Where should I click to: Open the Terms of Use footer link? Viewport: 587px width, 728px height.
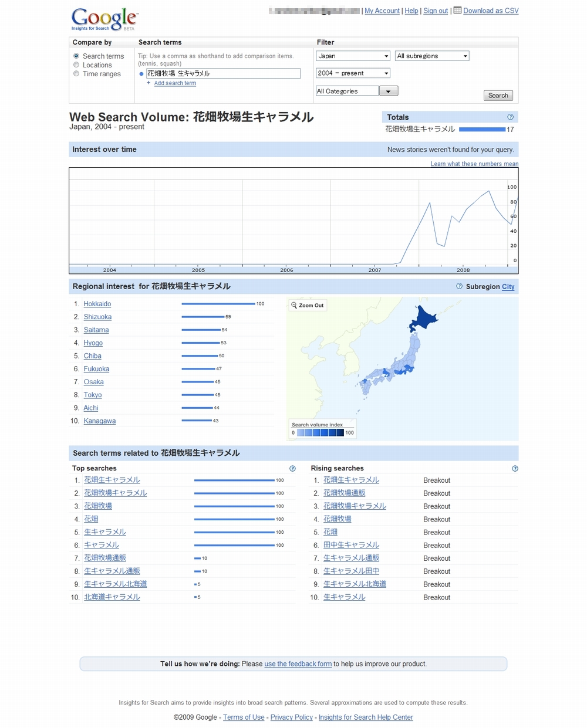point(244,717)
